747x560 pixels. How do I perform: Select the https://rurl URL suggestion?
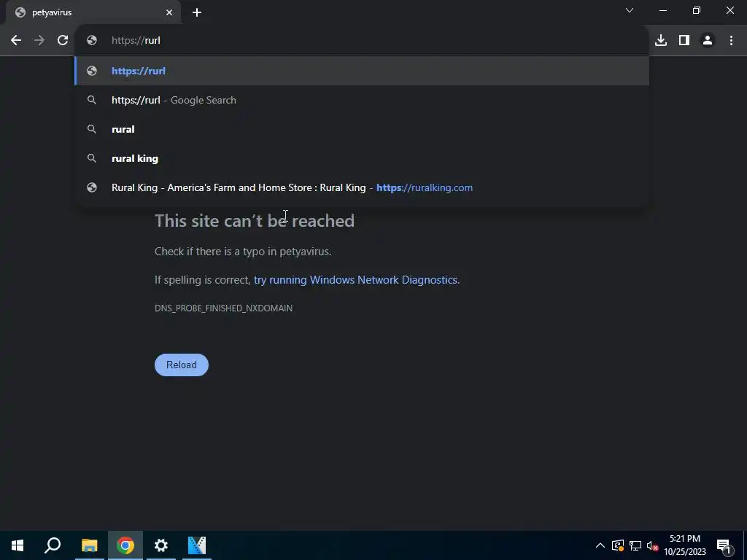362,71
